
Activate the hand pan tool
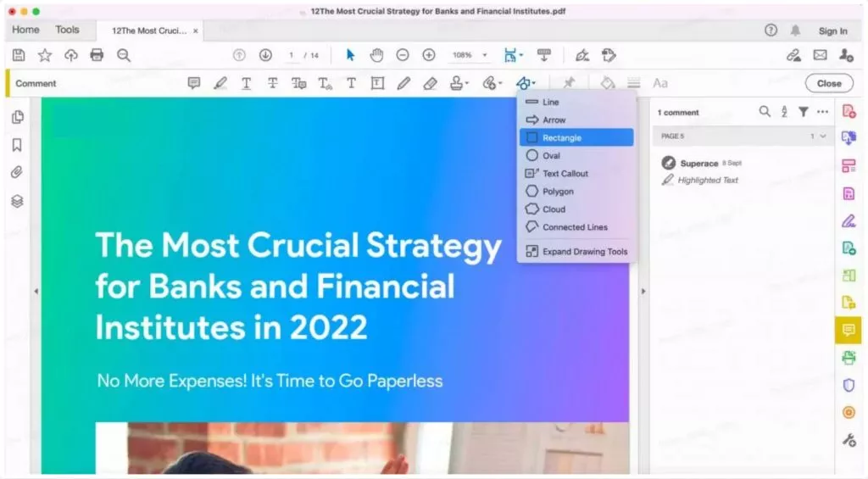pos(376,55)
